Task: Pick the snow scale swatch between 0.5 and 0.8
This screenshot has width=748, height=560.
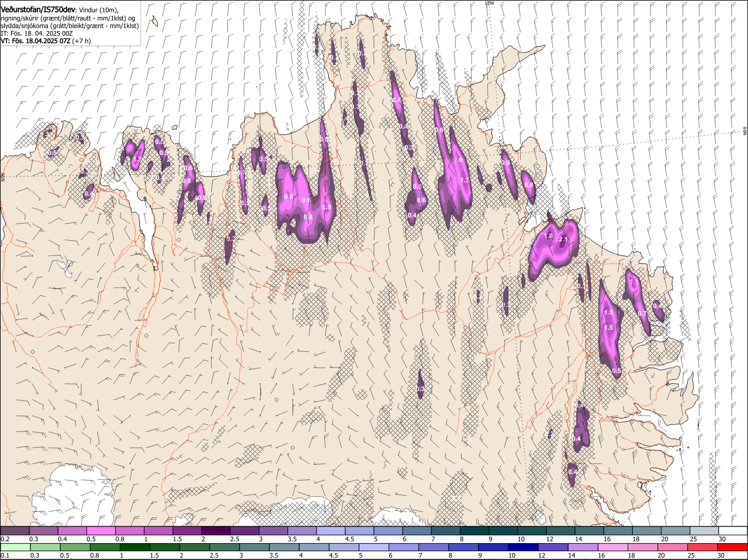Action: pyautogui.click(x=101, y=531)
